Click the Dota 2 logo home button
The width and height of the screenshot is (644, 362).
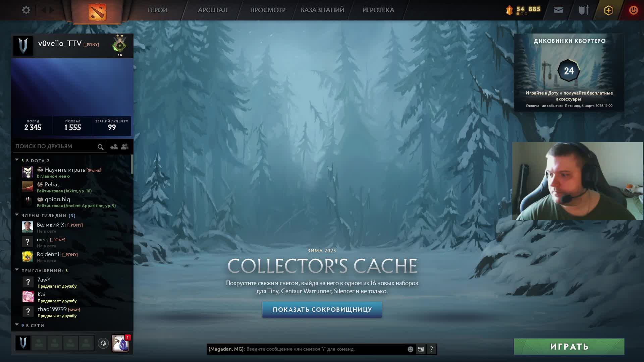point(97,12)
